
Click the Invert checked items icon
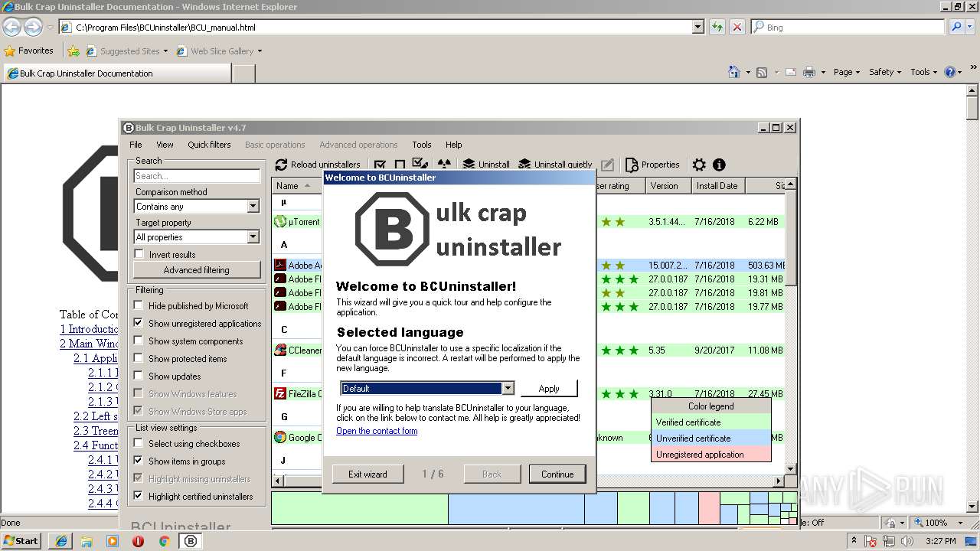tap(420, 164)
